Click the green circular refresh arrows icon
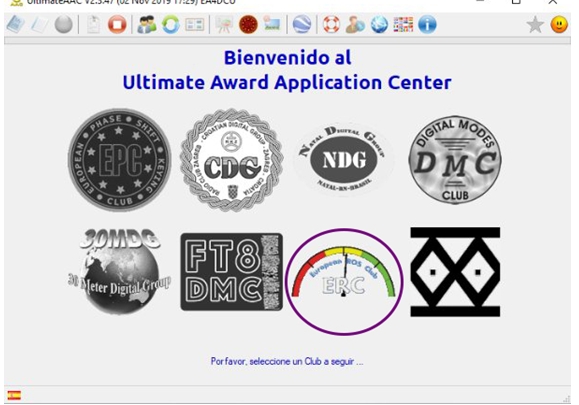 (x=171, y=25)
